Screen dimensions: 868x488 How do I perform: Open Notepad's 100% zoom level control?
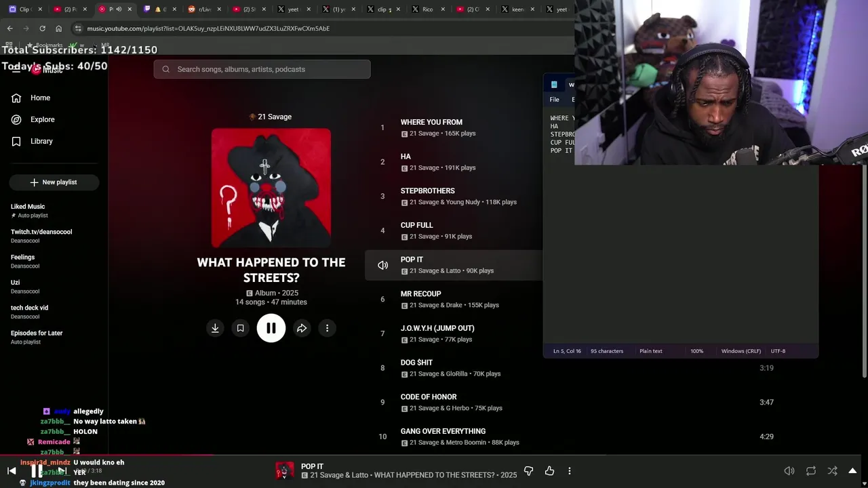tap(696, 351)
